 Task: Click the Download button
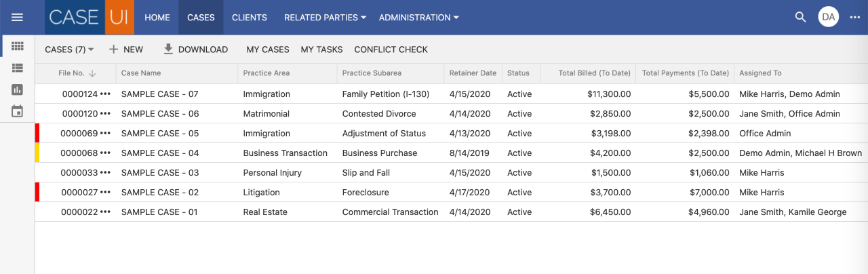tap(195, 50)
